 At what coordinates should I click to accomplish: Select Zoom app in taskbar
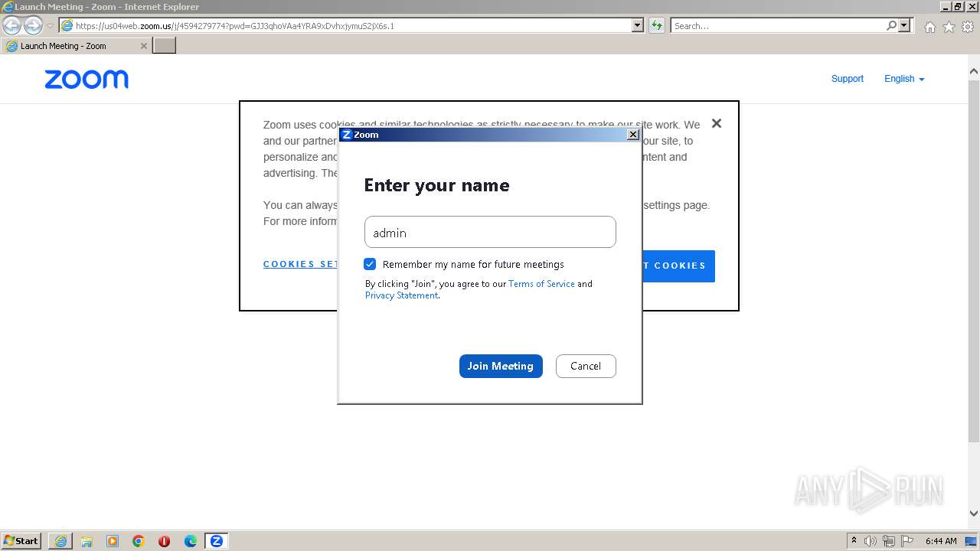pyautogui.click(x=217, y=541)
